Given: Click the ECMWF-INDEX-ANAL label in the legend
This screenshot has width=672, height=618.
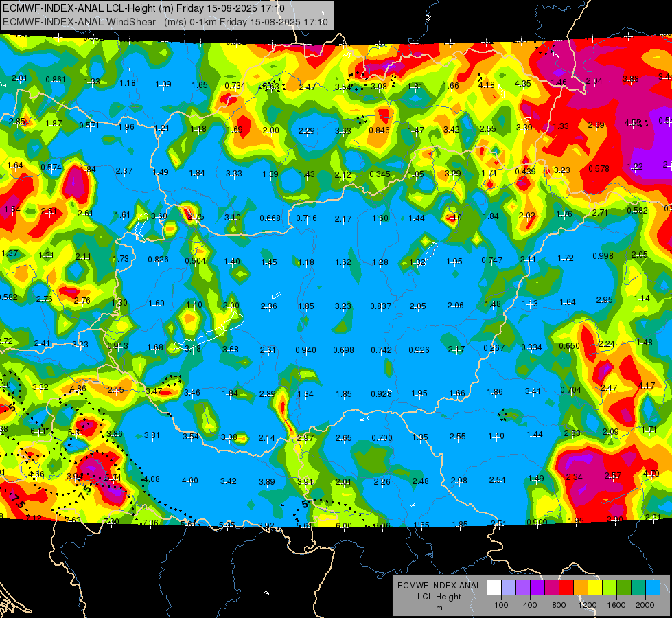Looking at the screenshot, I should [439, 586].
